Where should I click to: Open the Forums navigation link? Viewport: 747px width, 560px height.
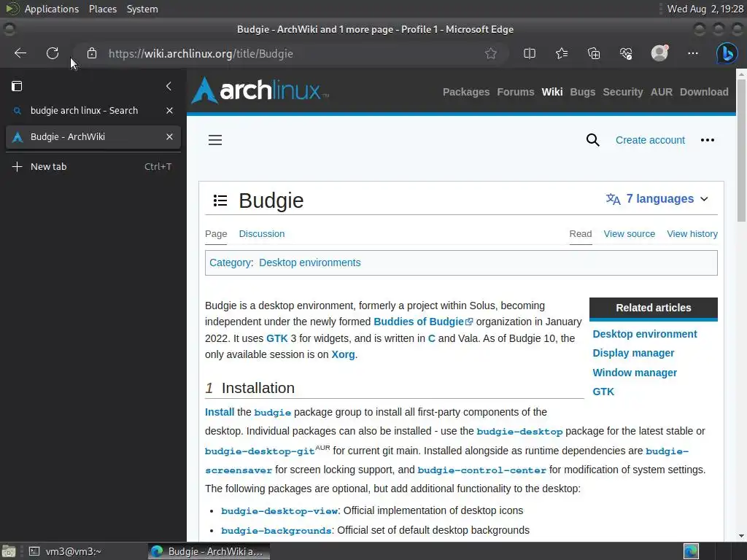(516, 92)
